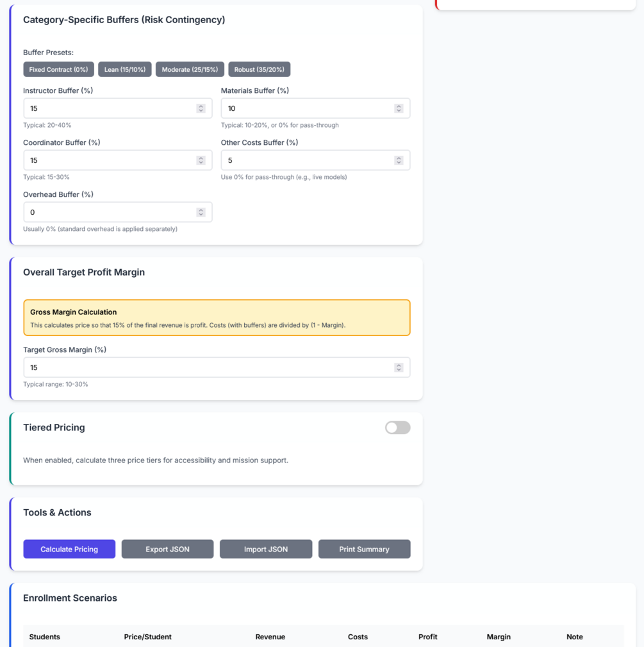
Task: Focus the Instructor Buffer input field
Action: click(109, 108)
